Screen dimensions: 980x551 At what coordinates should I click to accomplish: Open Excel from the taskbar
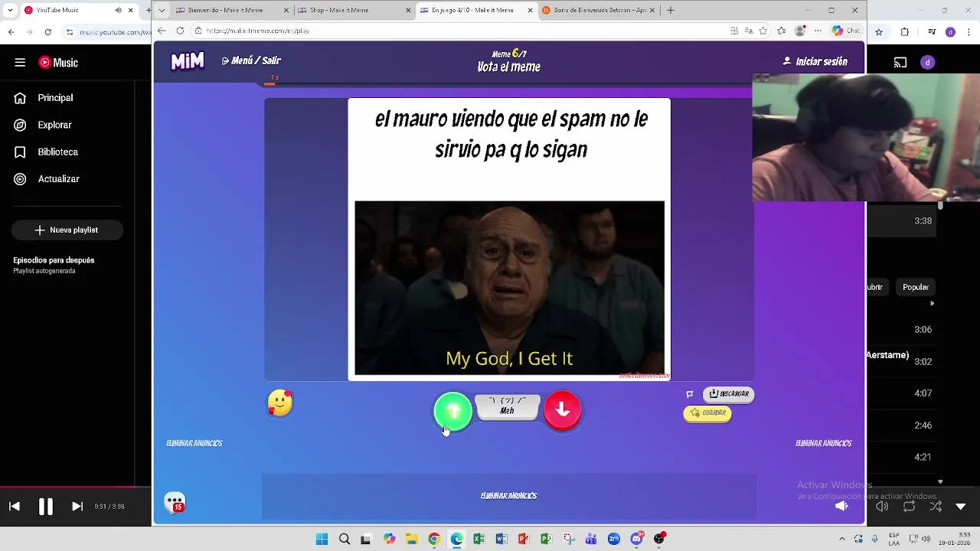coord(479,539)
